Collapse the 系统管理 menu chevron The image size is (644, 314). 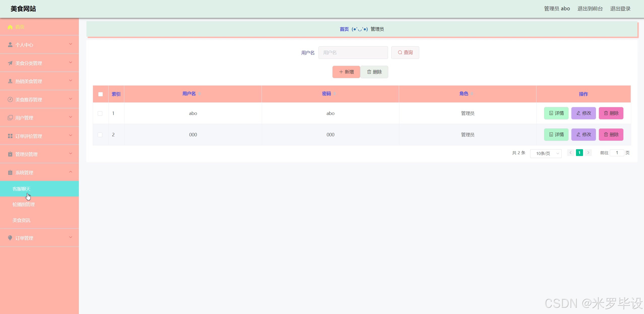click(x=71, y=172)
